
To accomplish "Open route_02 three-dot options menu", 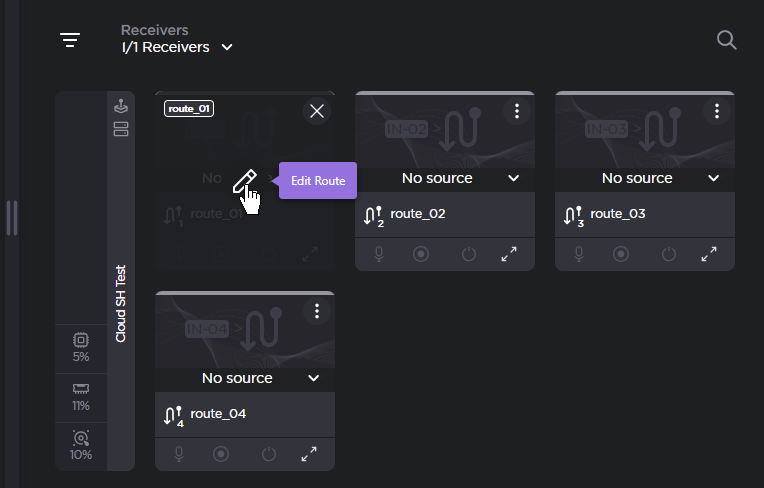I will (517, 111).
